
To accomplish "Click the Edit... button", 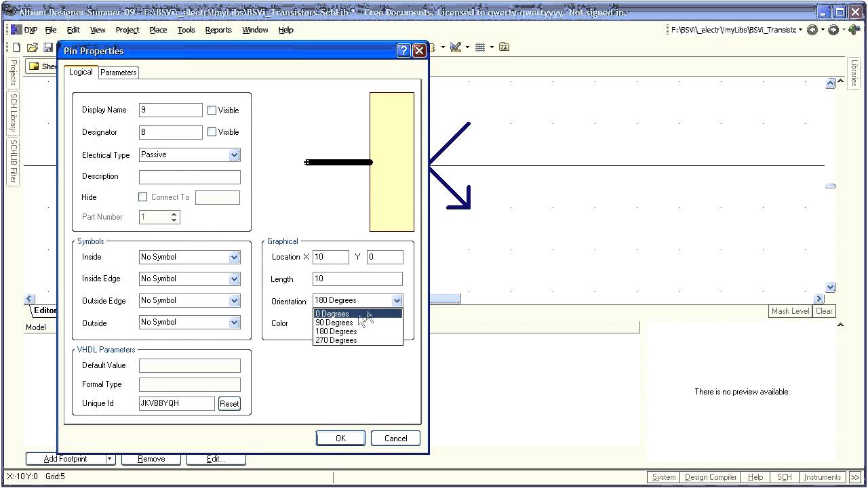I will 216,459.
